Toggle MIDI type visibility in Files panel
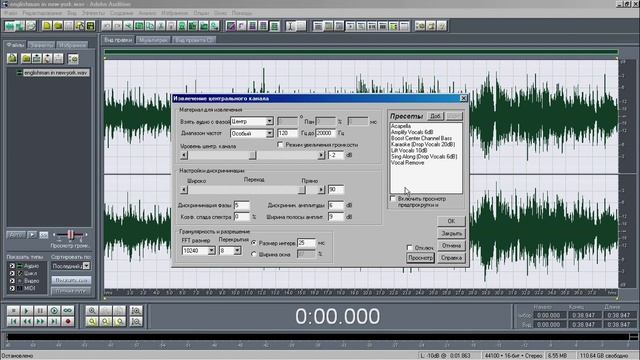The height and width of the screenshot is (360, 640). (12, 288)
